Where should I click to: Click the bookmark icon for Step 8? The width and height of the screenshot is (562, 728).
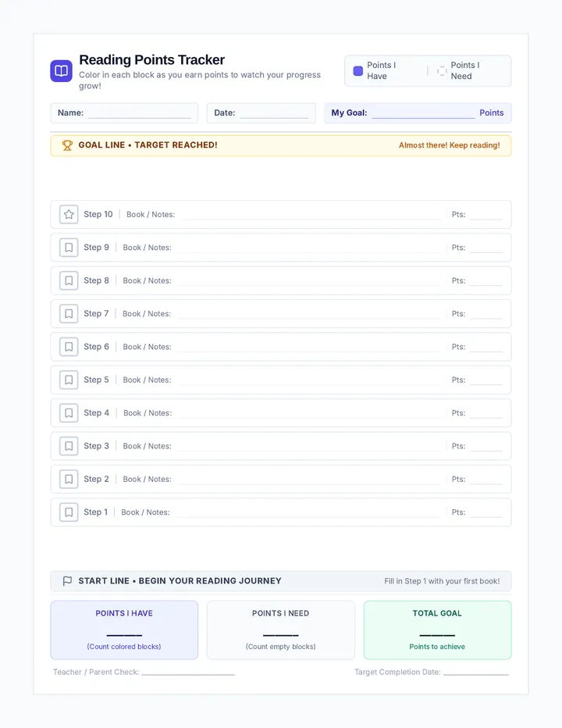click(x=69, y=280)
